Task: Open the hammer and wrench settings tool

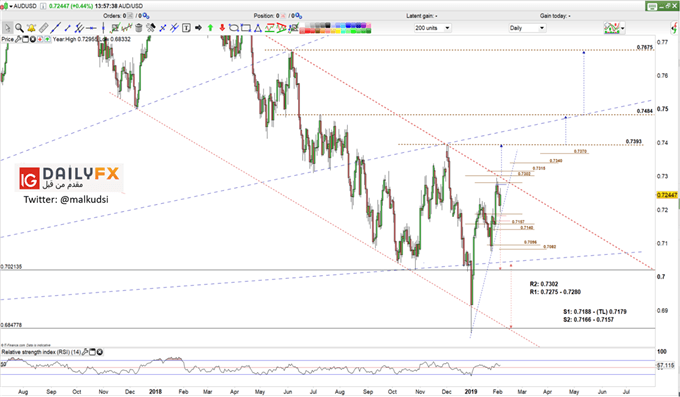Action: coord(150,28)
